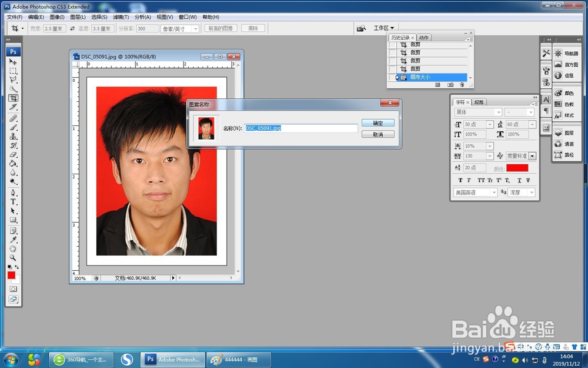Toggle Strikethrough style button

point(528,180)
